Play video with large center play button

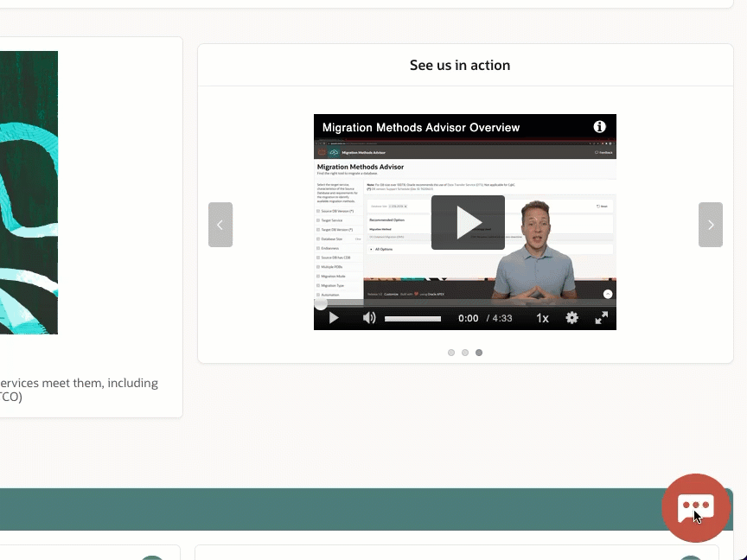point(468,222)
